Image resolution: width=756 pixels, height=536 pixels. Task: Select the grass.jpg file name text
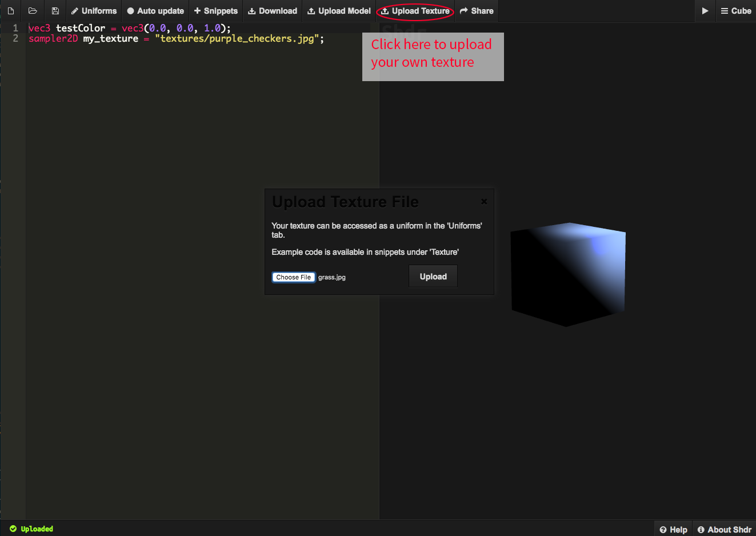tap(332, 277)
